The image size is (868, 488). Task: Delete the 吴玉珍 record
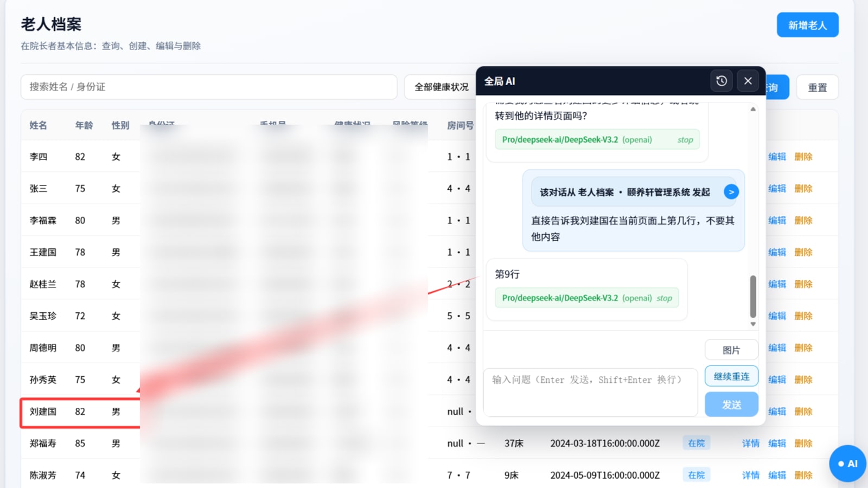click(803, 316)
